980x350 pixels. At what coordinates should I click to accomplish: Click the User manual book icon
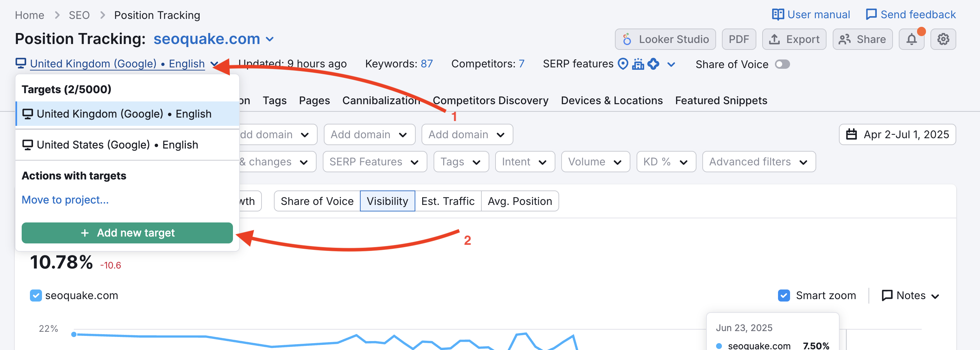click(777, 14)
